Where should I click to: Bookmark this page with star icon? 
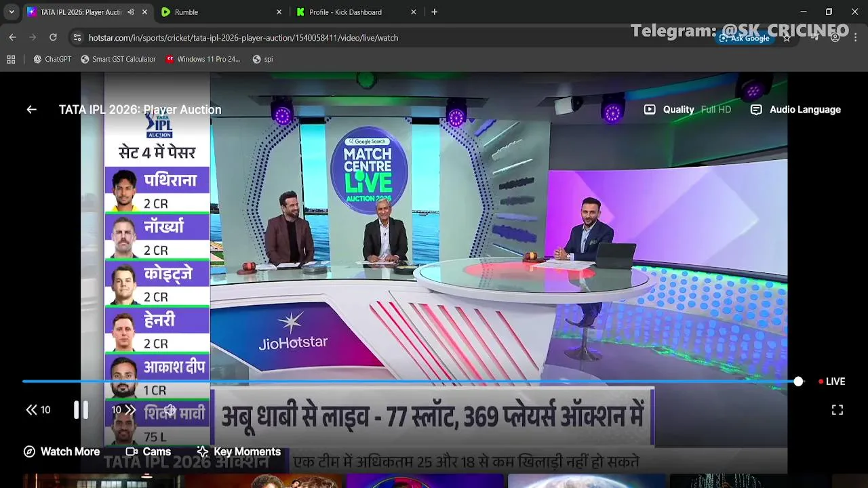pyautogui.click(x=787, y=38)
